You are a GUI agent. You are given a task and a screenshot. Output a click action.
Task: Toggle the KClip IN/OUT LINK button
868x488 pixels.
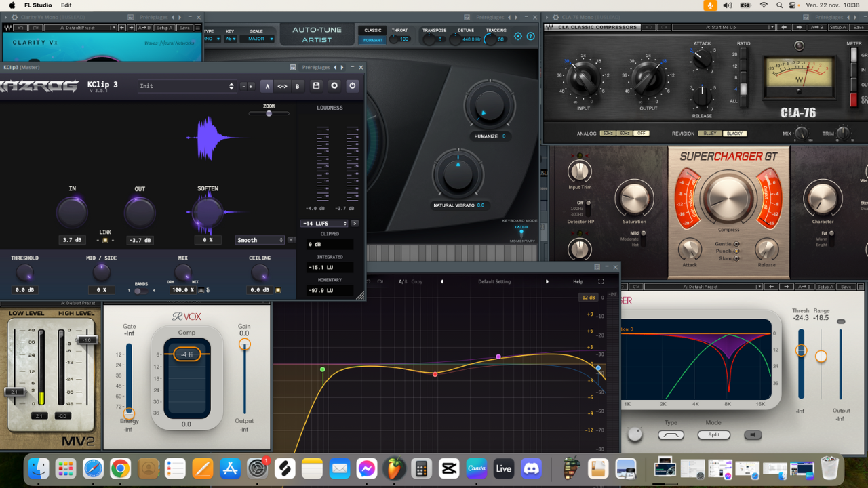click(x=104, y=240)
